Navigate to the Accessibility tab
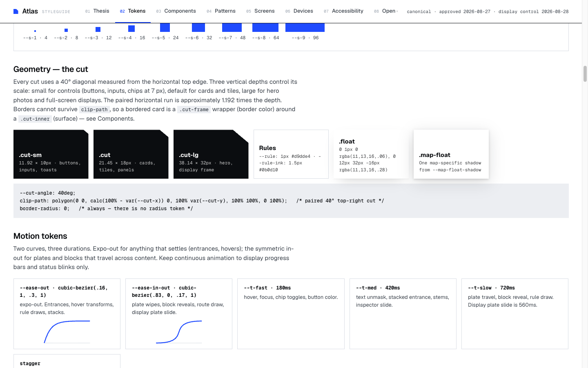 click(x=343, y=11)
